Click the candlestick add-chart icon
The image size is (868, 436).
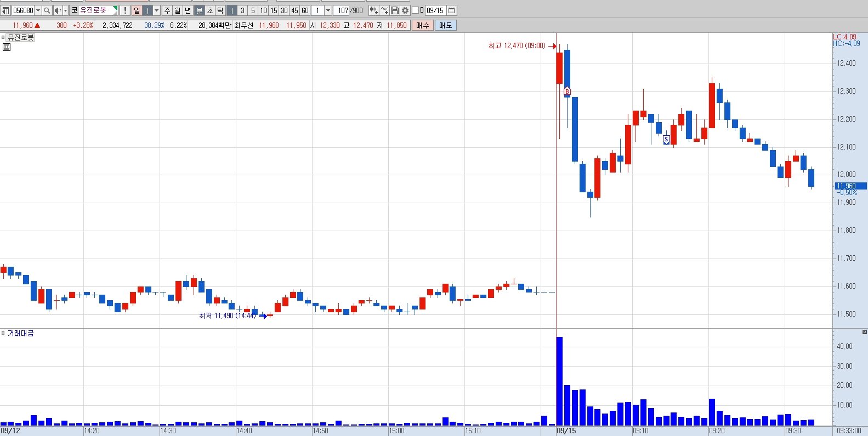[x=373, y=10]
